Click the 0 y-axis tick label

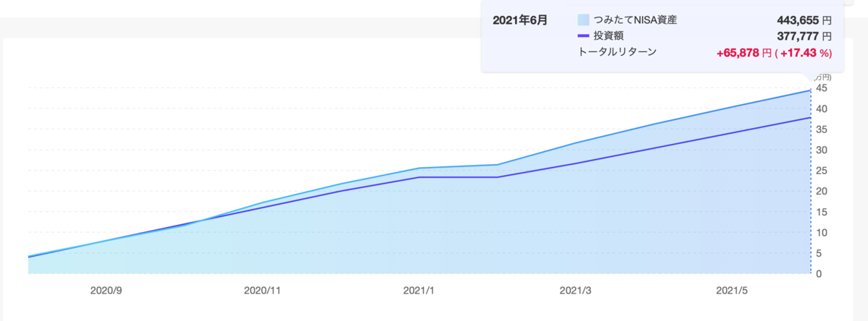point(819,274)
